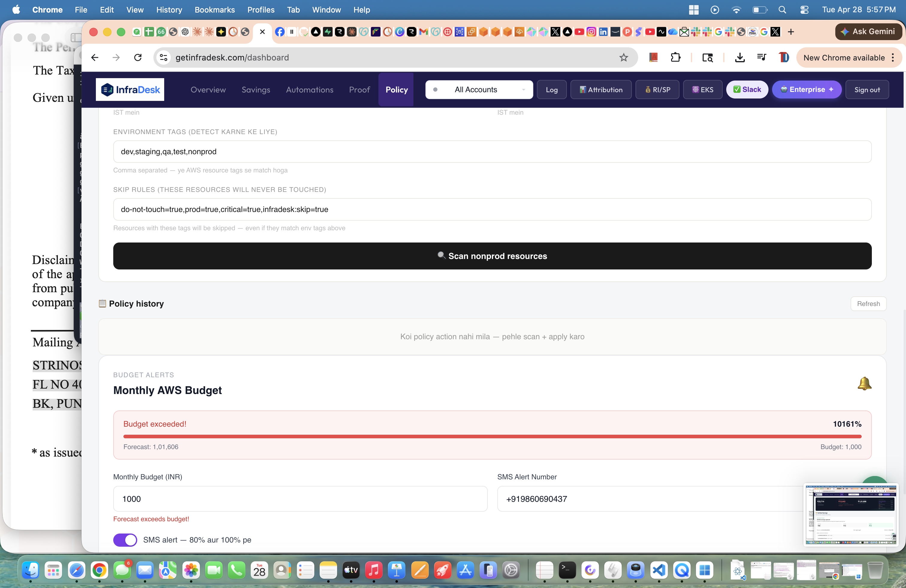Reload the page

138,57
